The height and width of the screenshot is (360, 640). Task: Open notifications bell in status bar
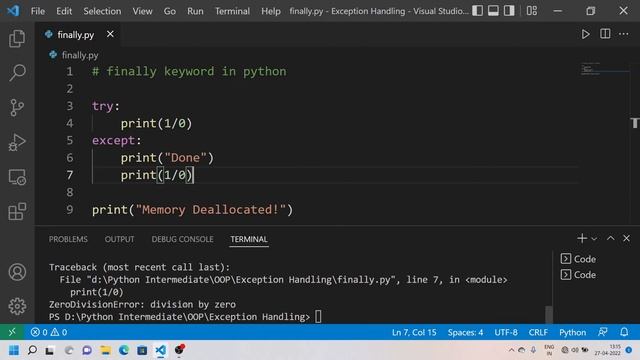[x=624, y=332]
